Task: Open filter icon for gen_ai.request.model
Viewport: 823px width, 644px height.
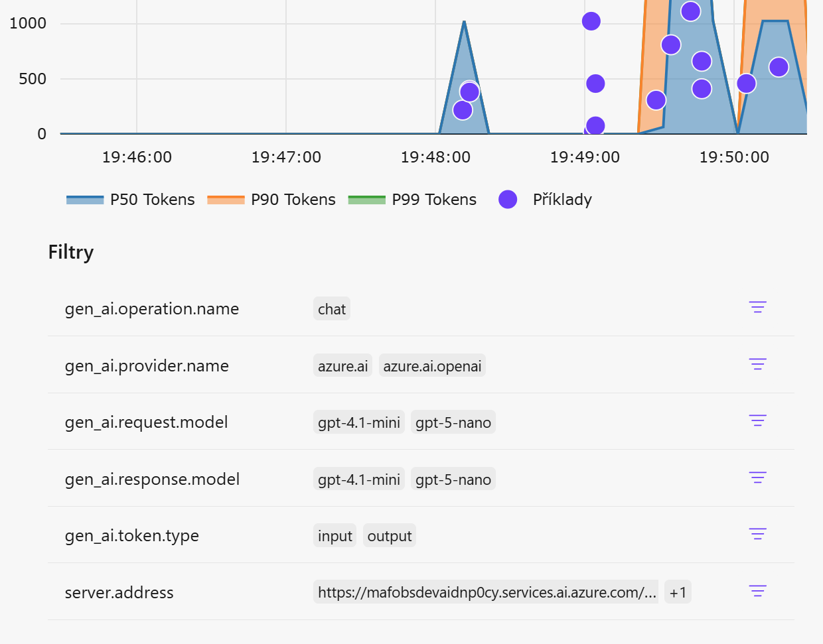Action: 757,420
